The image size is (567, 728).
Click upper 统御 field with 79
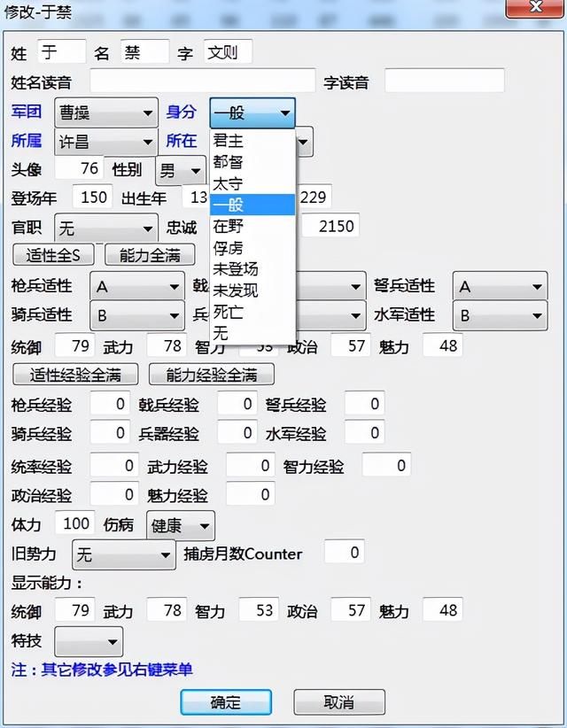pos(74,345)
